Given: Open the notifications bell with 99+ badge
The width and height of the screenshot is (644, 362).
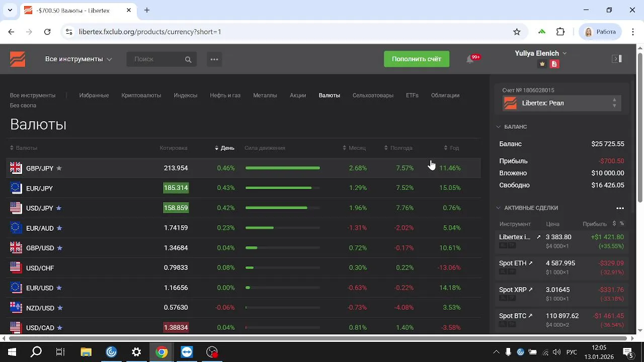Looking at the screenshot, I should pyautogui.click(x=470, y=59).
